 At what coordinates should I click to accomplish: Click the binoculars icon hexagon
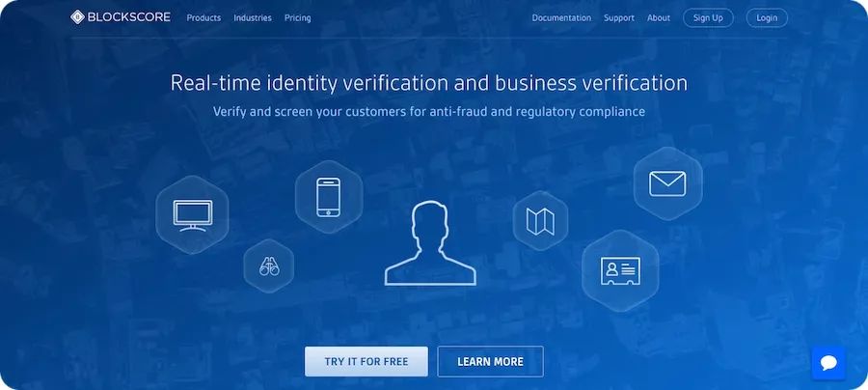(x=268, y=265)
